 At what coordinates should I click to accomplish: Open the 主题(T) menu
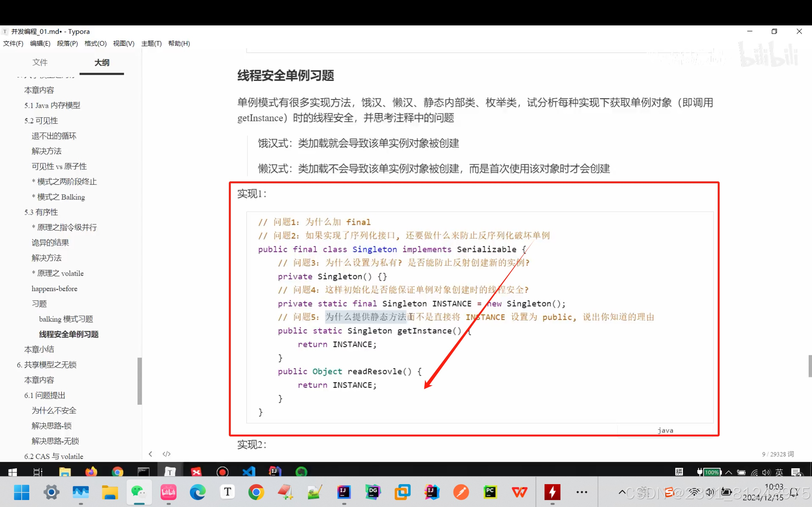tap(151, 43)
